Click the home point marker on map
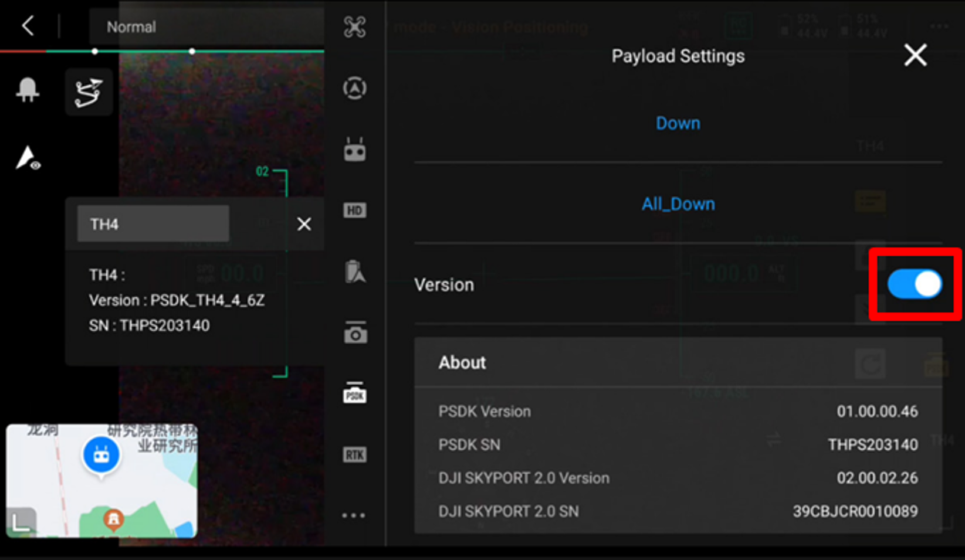965x560 pixels. (x=113, y=519)
